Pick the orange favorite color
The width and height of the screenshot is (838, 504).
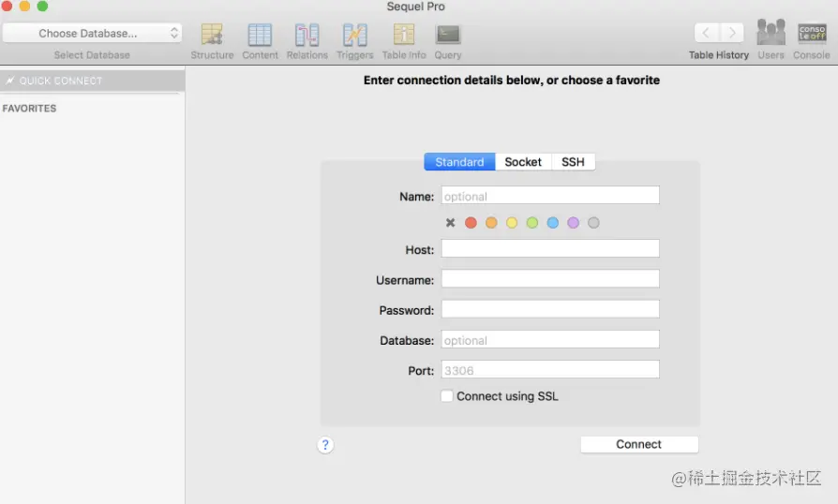pos(491,223)
